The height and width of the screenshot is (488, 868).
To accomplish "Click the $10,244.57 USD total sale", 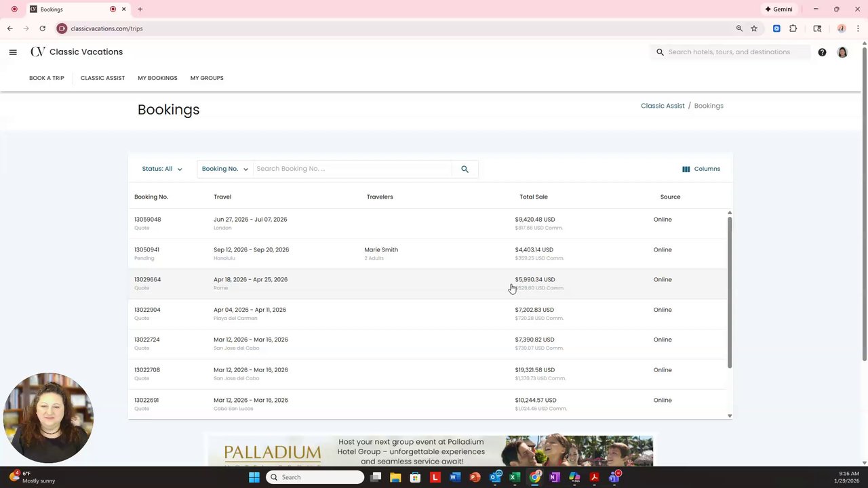I will point(536,400).
